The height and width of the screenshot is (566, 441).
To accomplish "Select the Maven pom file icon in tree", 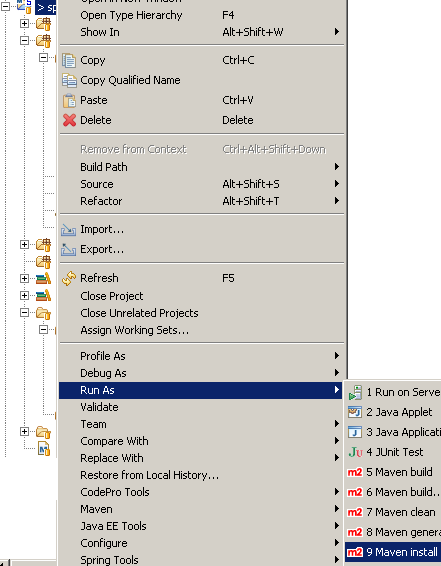I will click(x=44, y=449).
